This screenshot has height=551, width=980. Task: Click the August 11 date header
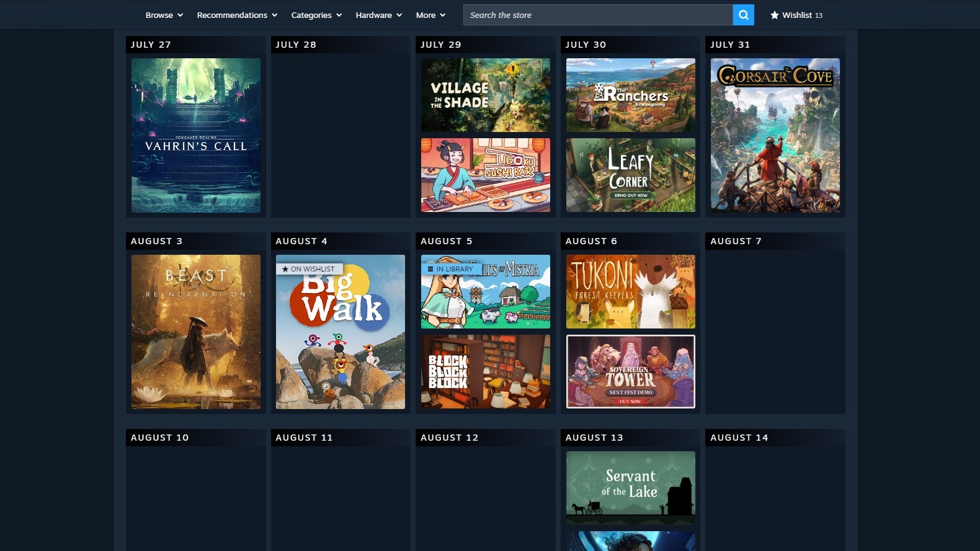coord(341,438)
